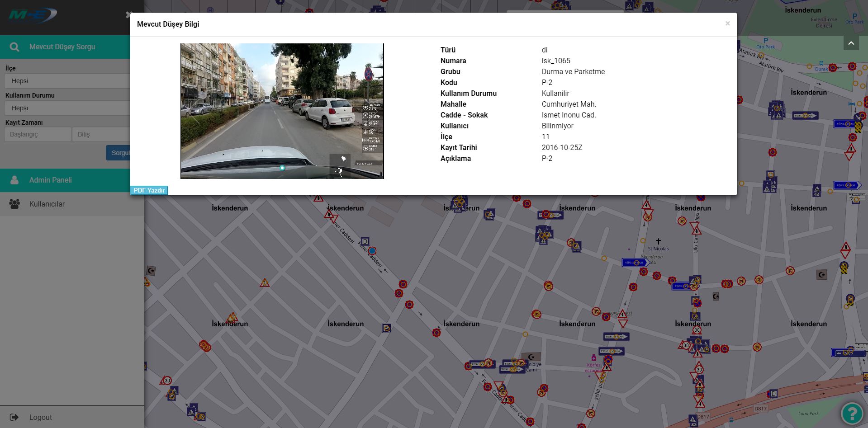Click the Admin Paneli user icon
Image resolution: width=868 pixels, height=428 pixels.
click(x=14, y=180)
